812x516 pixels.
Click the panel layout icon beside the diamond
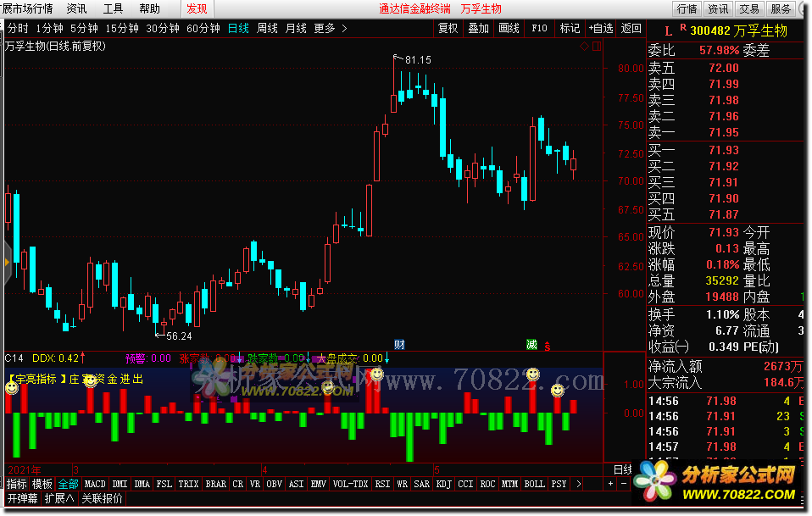597,47
